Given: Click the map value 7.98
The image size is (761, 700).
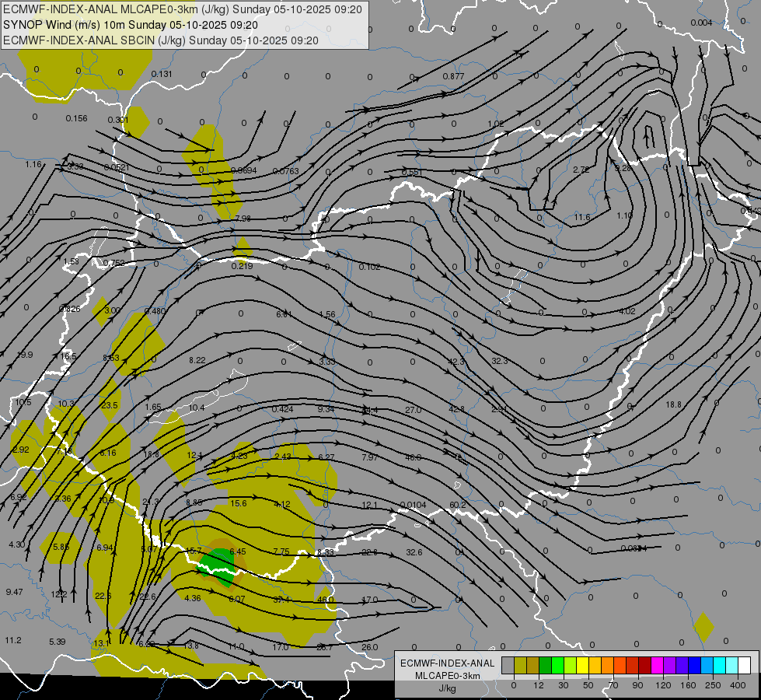Looking at the screenshot, I should tap(243, 218).
